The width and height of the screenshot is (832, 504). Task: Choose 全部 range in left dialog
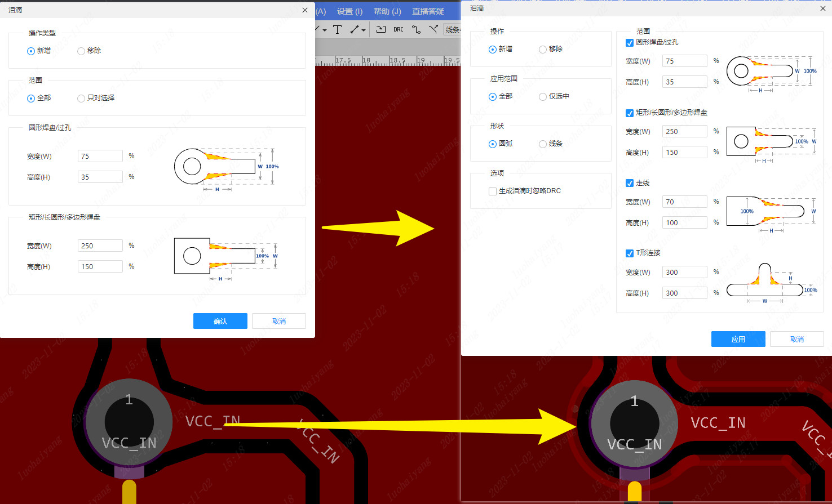pyautogui.click(x=39, y=98)
